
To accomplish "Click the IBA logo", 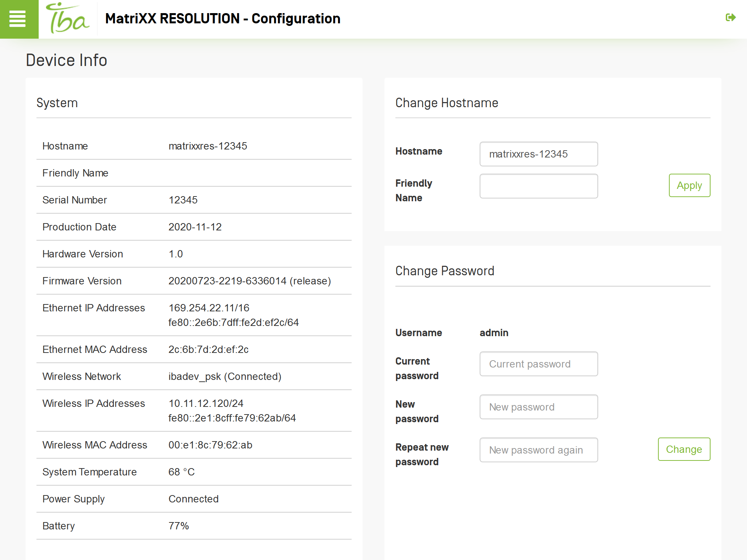I will (x=68, y=19).
